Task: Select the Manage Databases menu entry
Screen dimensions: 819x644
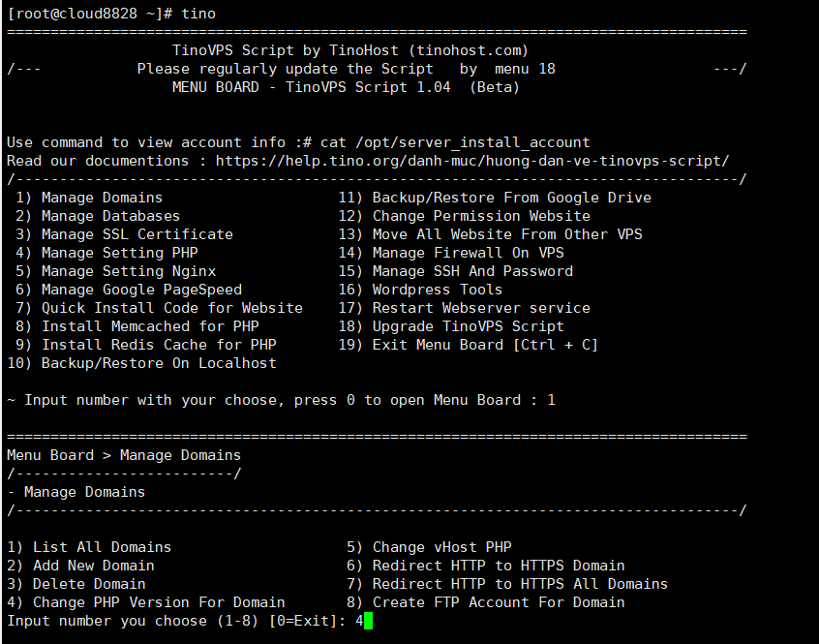Action: [98, 216]
